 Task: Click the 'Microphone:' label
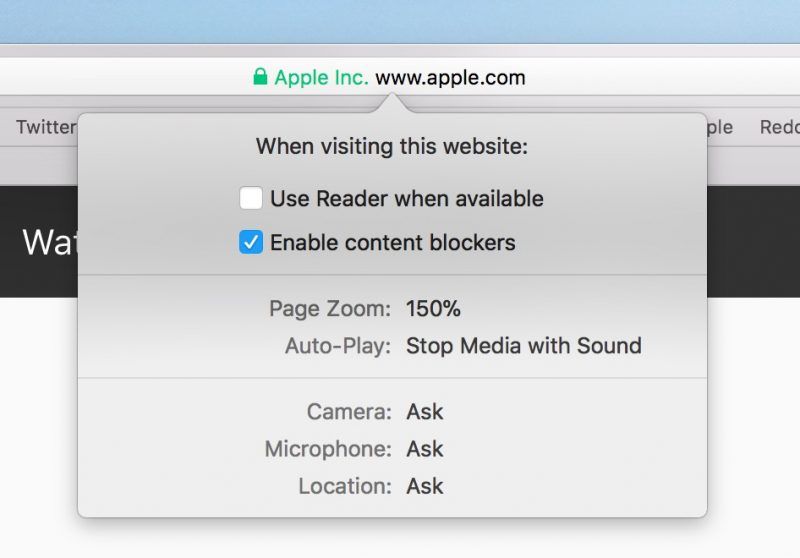coord(328,449)
